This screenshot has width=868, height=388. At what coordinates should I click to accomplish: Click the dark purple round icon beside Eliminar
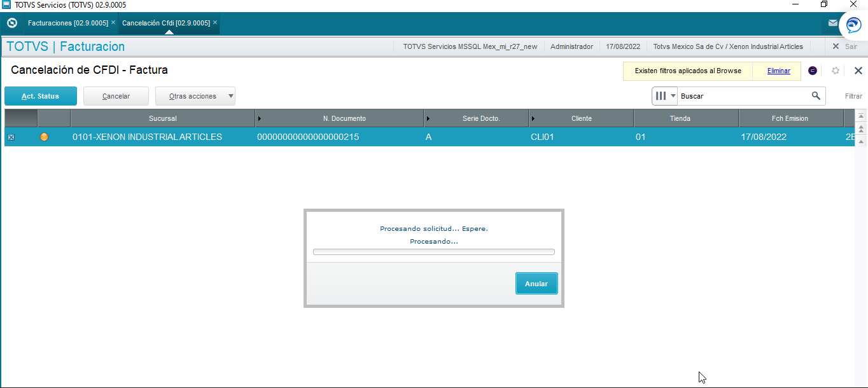[813, 71]
